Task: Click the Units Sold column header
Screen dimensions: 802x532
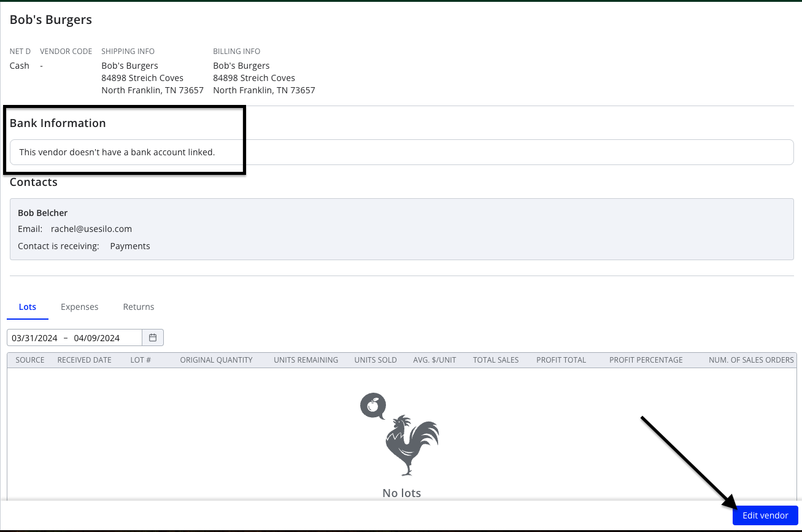Action: [x=376, y=360]
